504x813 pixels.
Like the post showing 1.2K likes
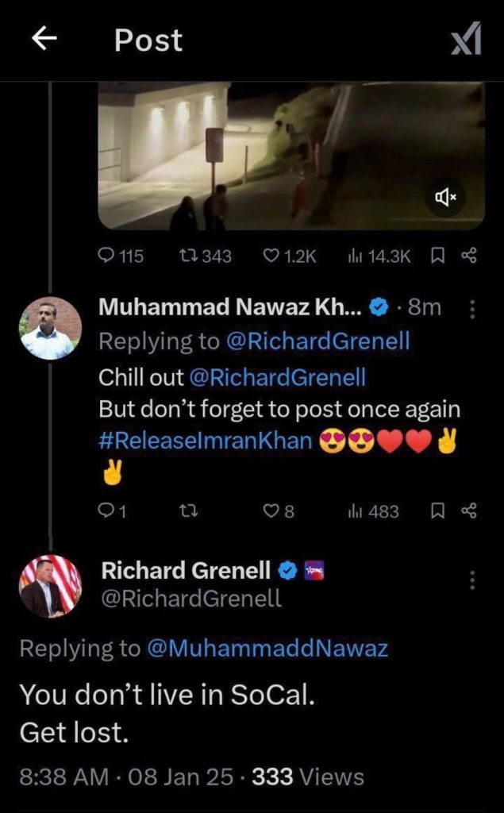click(x=290, y=256)
